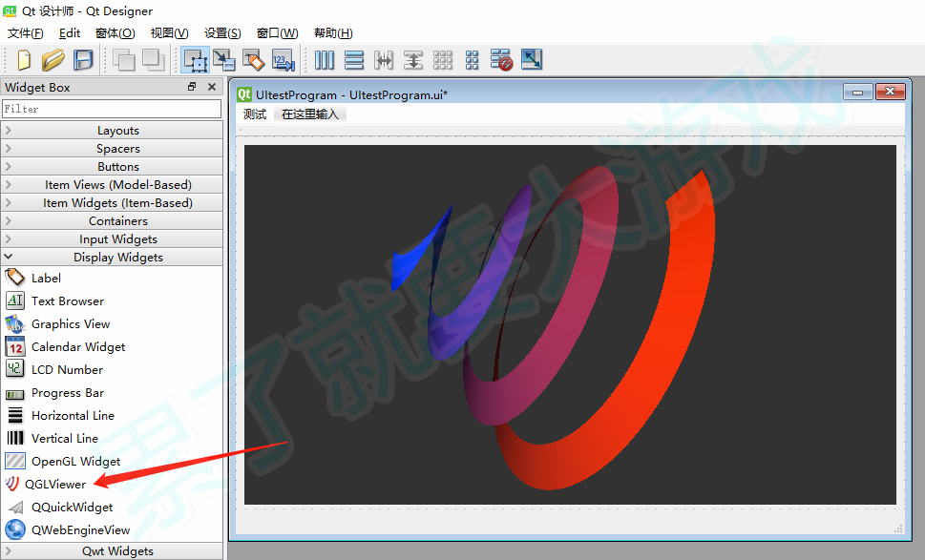
Task: Expand the Containers category
Action: [x=117, y=220]
